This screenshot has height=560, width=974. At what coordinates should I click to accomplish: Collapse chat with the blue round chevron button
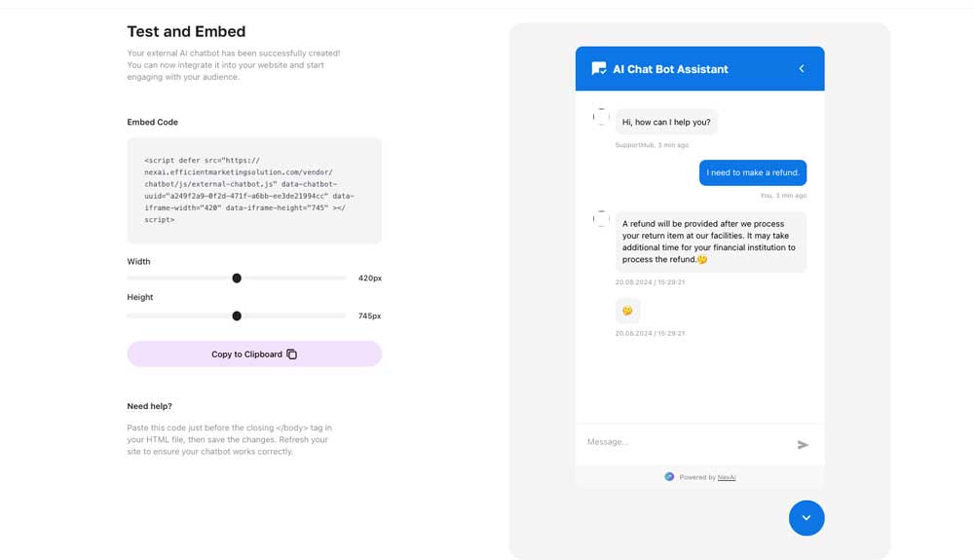point(806,518)
